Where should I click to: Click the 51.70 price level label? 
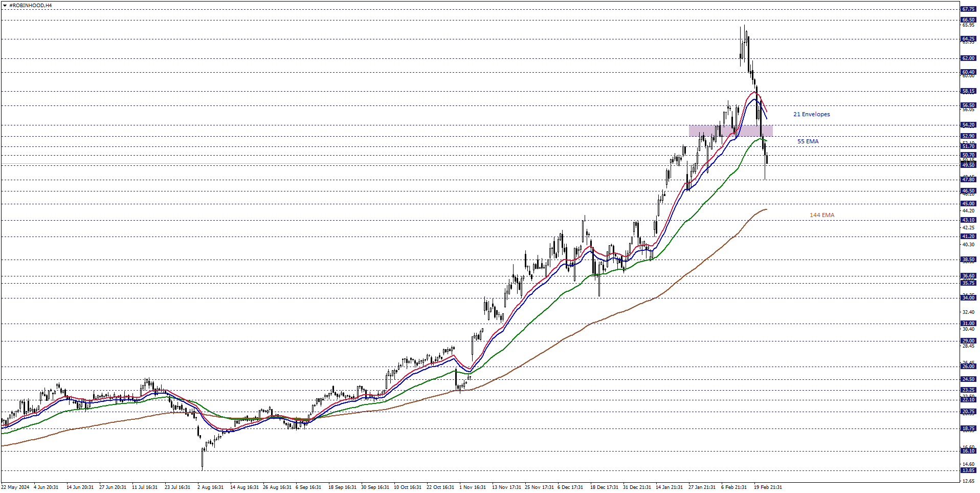click(x=968, y=146)
